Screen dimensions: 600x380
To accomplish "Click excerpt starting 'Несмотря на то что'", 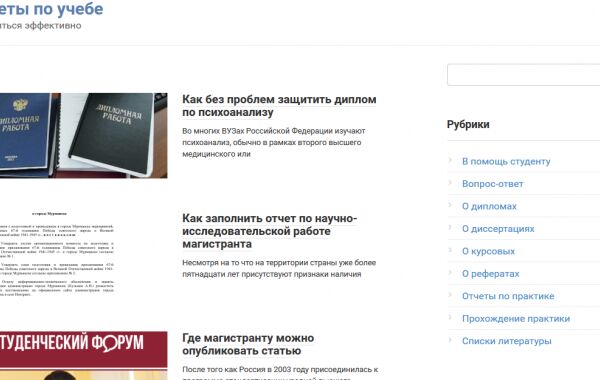I will pyautogui.click(x=279, y=268).
